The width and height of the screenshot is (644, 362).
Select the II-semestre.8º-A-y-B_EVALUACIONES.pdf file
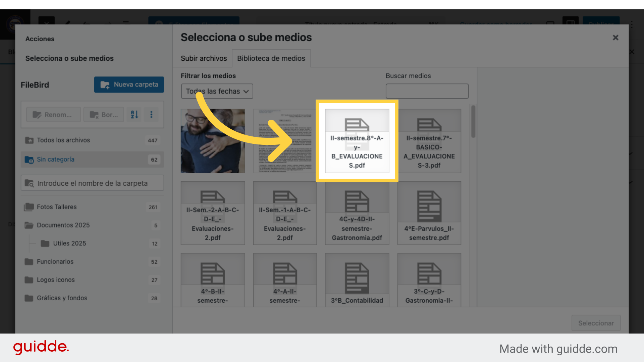[x=357, y=141]
